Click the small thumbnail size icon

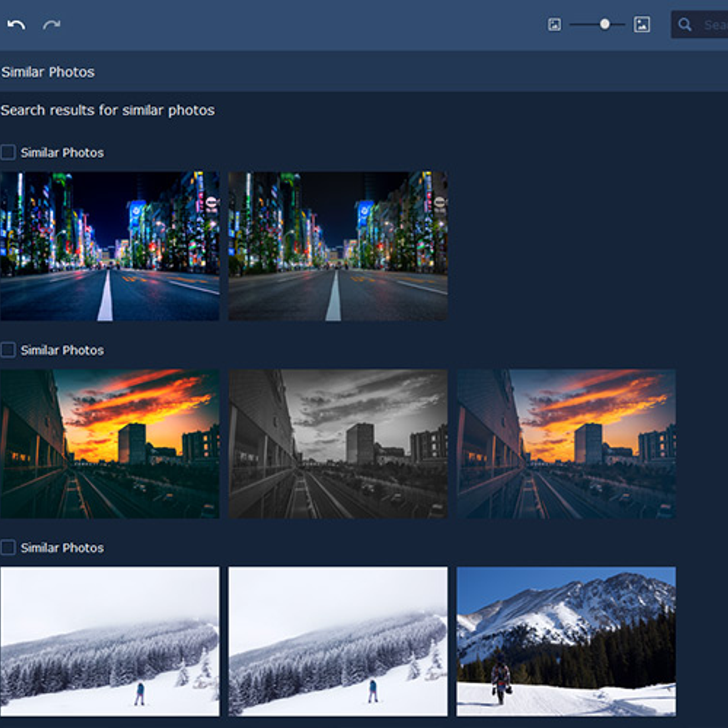(554, 25)
